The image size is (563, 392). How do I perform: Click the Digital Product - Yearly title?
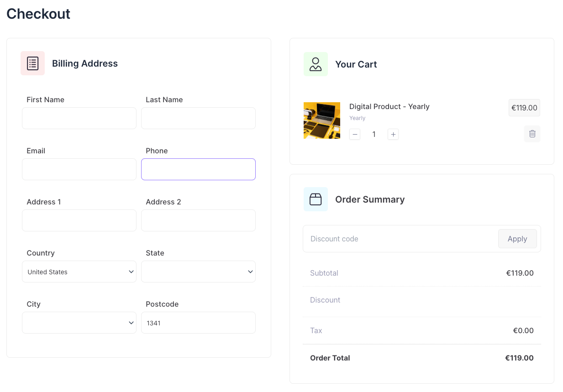click(389, 107)
